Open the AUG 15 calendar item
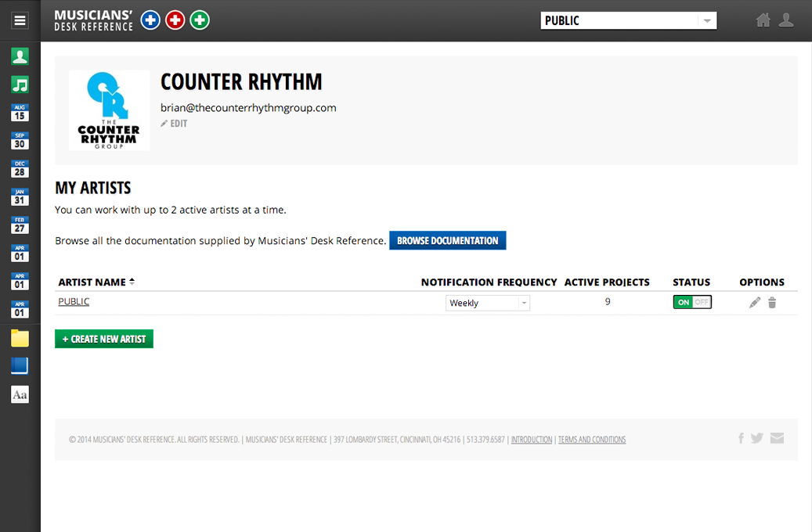This screenshot has width=812, height=532. [x=20, y=113]
